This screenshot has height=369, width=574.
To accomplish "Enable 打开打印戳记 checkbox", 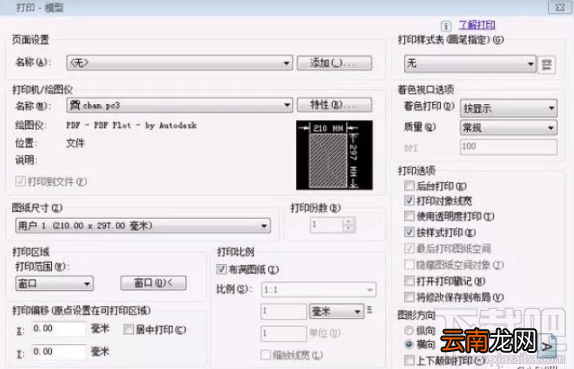I will point(409,281).
